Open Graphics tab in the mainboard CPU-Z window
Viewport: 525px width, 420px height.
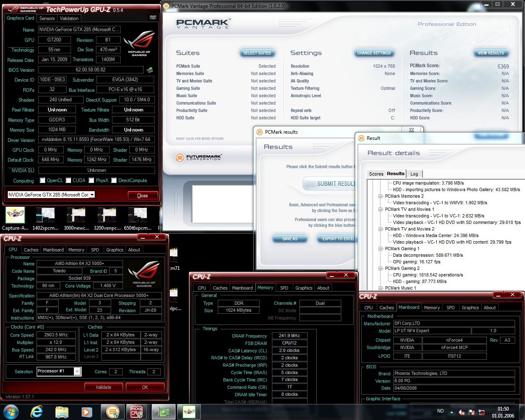tap(470, 308)
